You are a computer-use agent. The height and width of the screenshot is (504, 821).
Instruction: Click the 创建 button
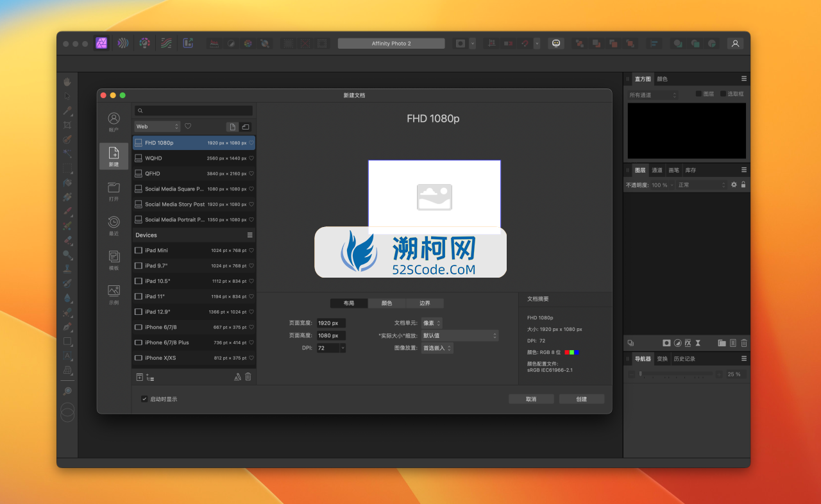(582, 399)
